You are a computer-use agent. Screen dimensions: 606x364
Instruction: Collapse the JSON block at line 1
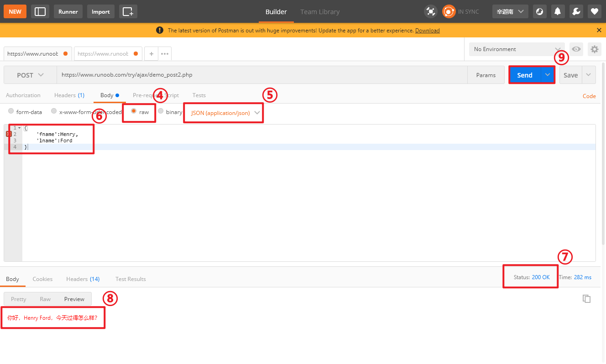(19, 128)
